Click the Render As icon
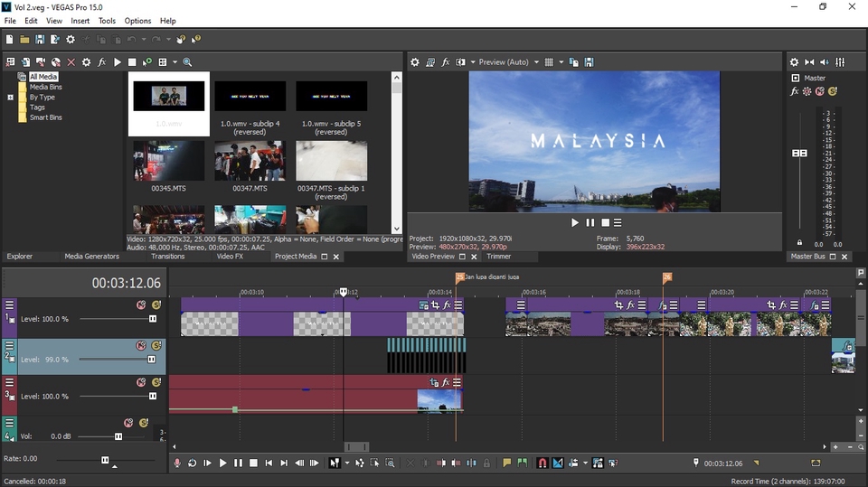868x487 pixels. click(55, 39)
